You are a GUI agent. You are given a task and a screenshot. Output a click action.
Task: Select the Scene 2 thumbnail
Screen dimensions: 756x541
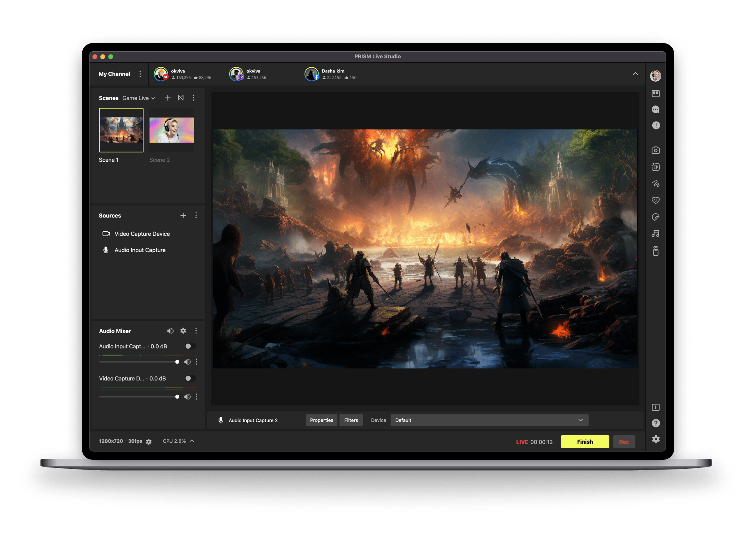point(172,130)
